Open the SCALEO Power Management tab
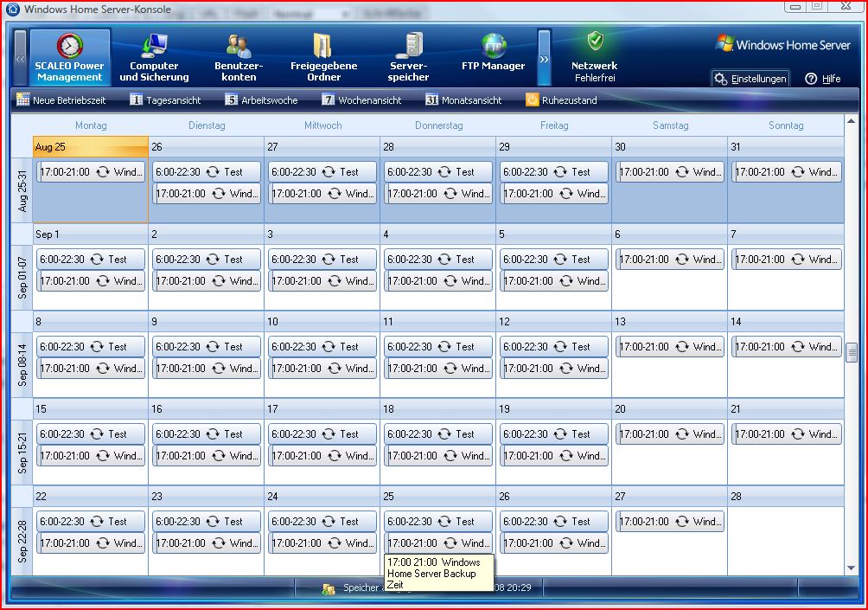The height and width of the screenshot is (610, 868). tap(70, 58)
